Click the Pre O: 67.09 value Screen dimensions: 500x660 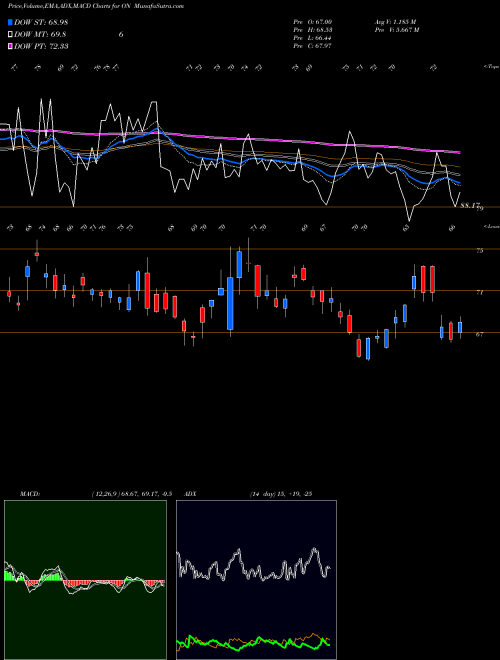[x=313, y=22]
